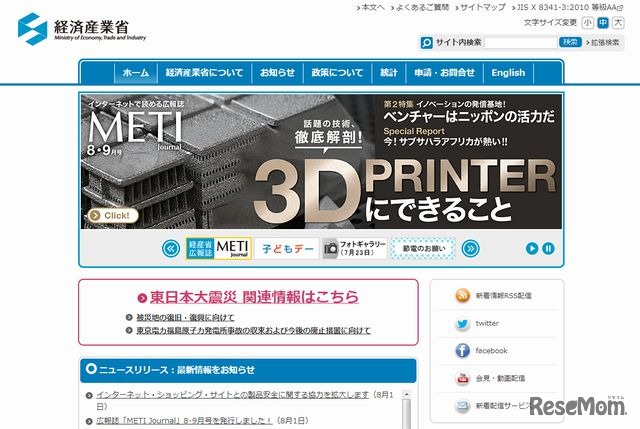Click news list scrollbar up arrow
The image size is (640, 429).
pyautogui.click(x=406, y=394)
